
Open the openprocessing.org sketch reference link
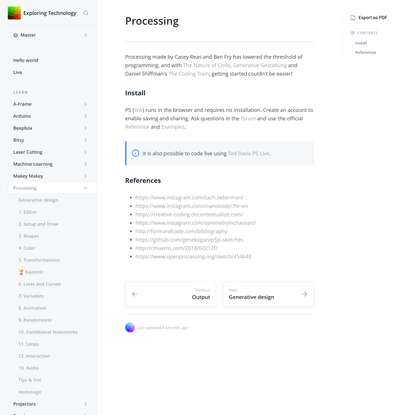click(x=193, y=257)
